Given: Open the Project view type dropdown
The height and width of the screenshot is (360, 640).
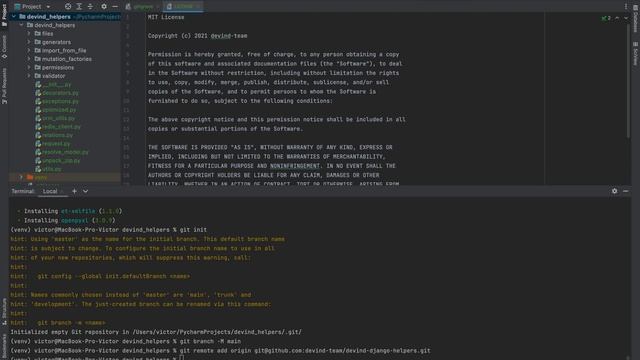Looking at the screenshot, I should click(x=33, y=7).
